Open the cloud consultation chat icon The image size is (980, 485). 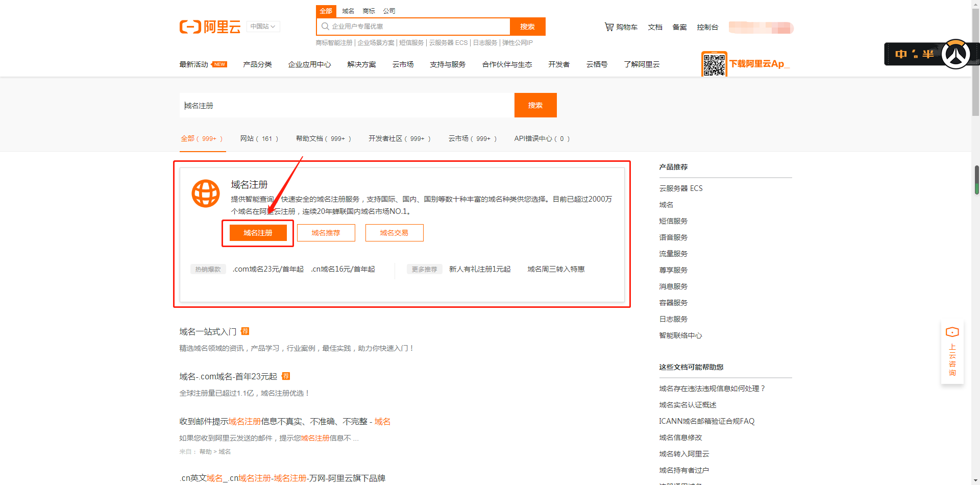952,332
